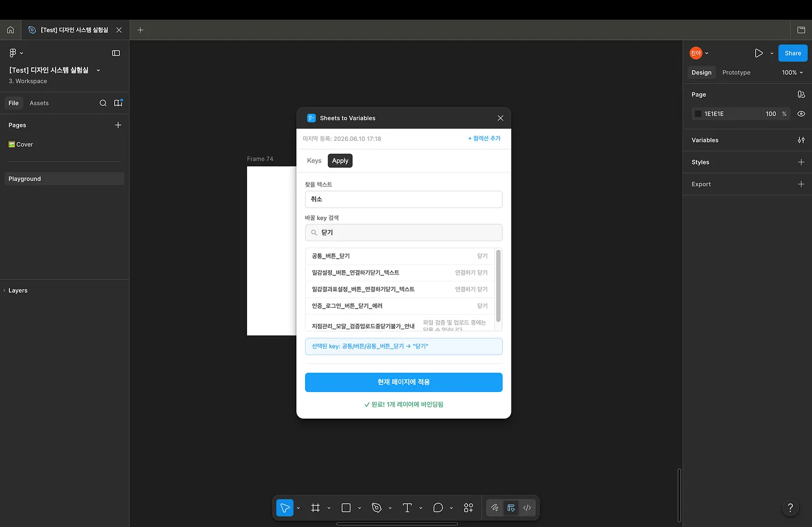Click the Home icon in the tab bar
The width and height of the screenshot is (812, 527).
(x=10, y=30)
